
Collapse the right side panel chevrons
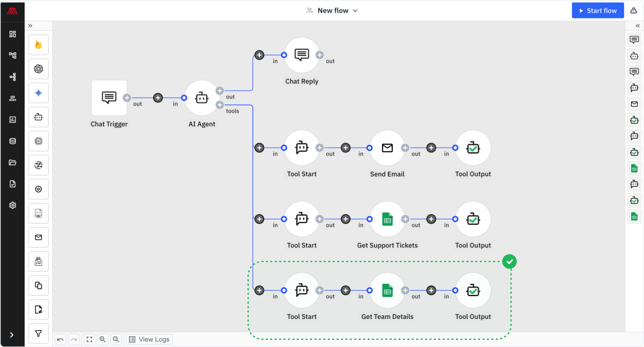coord(638,26)
